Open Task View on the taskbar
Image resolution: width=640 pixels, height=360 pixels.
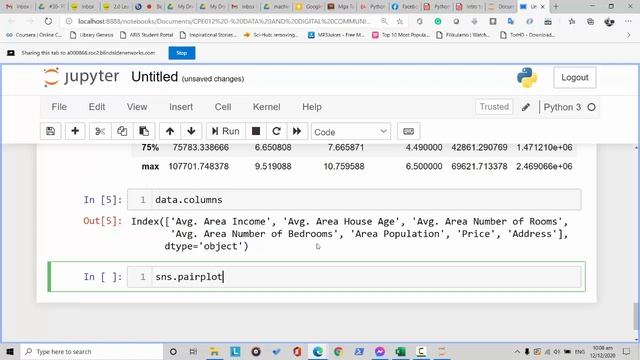pos(193,351)
